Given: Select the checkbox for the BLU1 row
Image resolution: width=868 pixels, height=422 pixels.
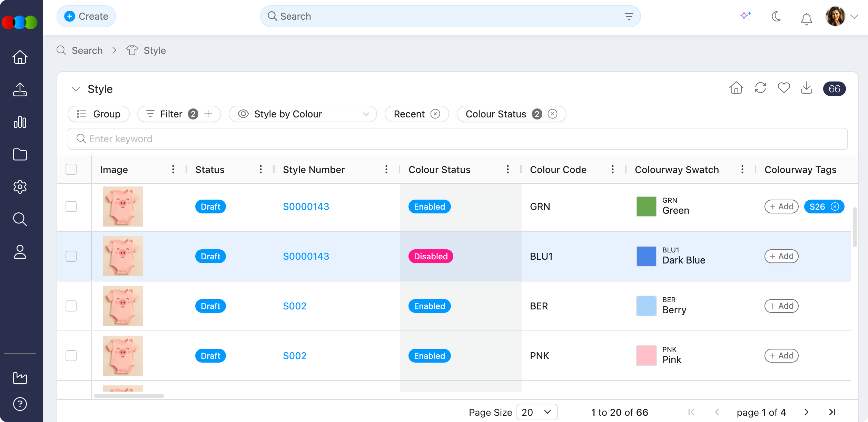Looking at the screenshot, I should (71, 256).
